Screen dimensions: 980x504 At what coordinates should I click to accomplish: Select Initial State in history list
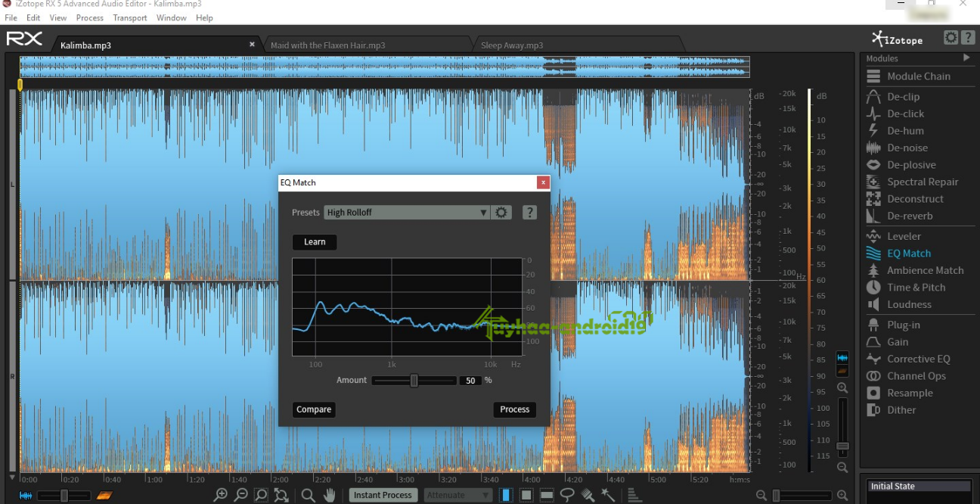[919, 487]
